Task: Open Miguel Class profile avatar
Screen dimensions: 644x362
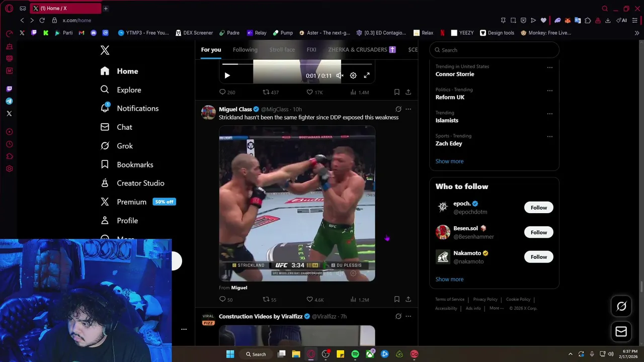Action: [208, 112]
